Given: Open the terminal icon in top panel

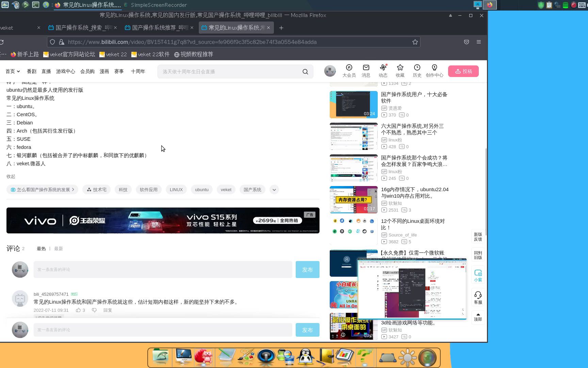Looking at the screenshot, I should 36,5.
